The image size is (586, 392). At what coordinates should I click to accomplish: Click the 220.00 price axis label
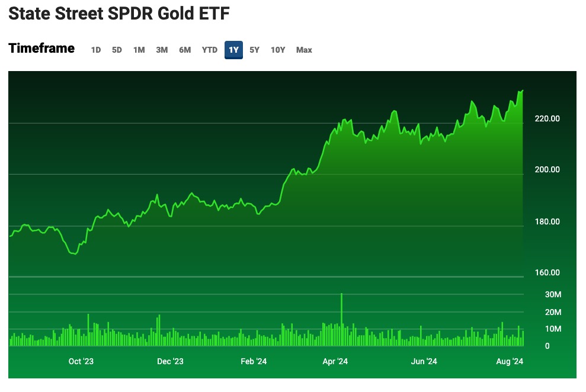click(547, 119)
